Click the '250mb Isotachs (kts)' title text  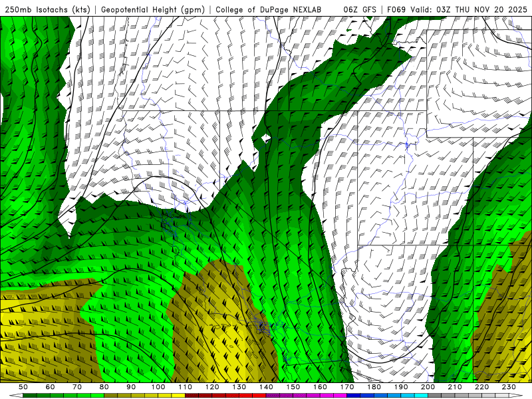pos(47,10)
